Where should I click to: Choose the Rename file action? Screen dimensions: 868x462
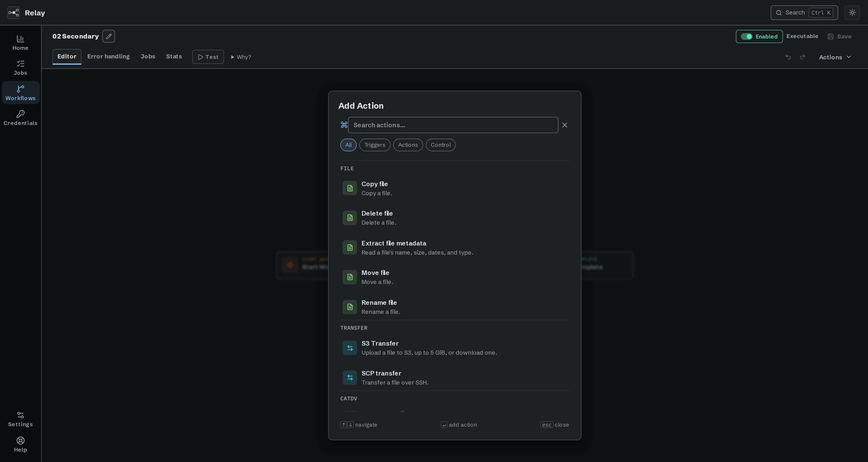(455, 307)
